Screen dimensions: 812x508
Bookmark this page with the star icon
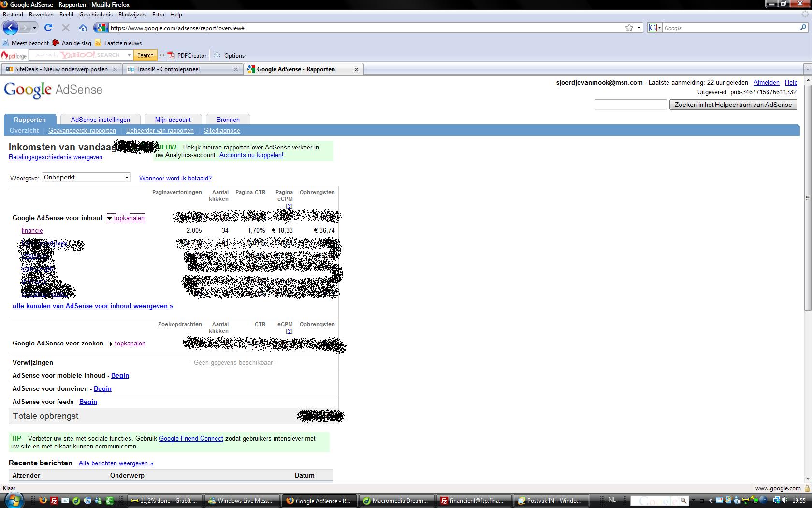(629, 28)
